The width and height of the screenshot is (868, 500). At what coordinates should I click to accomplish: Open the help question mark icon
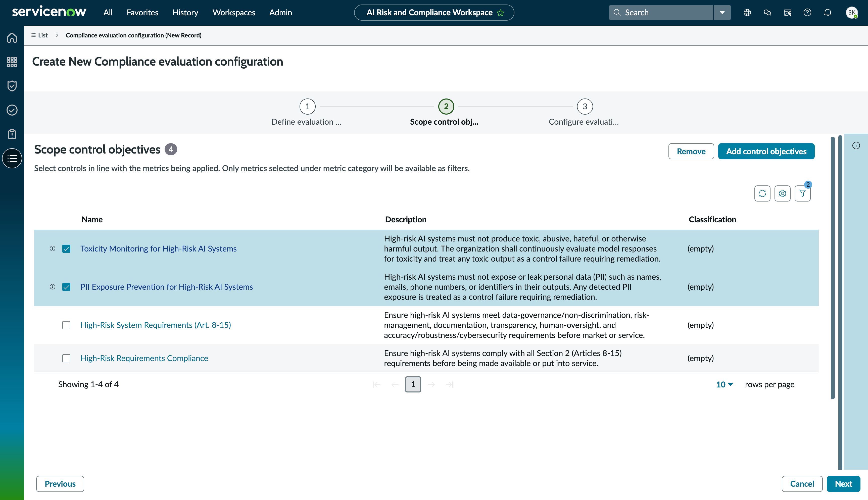click(x=808, y=13)
